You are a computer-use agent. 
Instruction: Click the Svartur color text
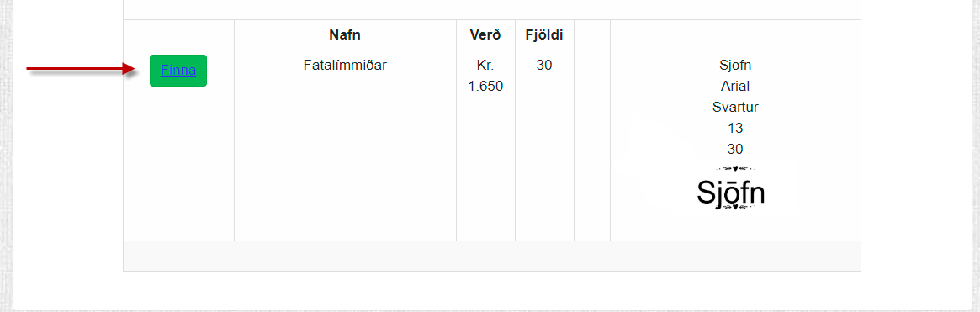tap(735, 107)
